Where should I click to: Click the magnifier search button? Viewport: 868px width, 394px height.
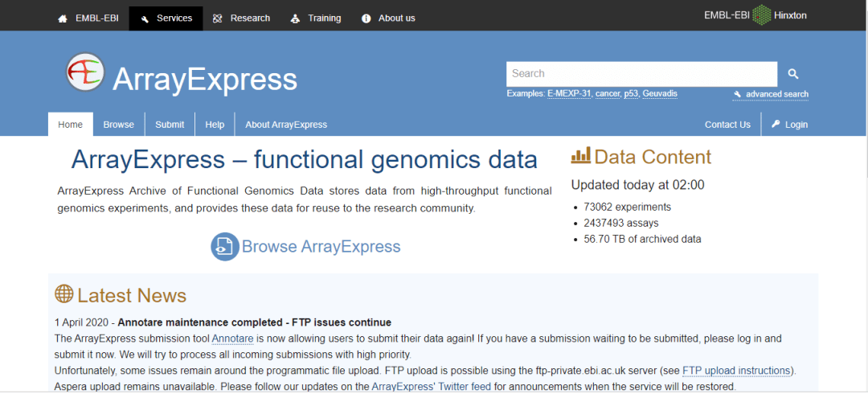click(x=793, y=74)
